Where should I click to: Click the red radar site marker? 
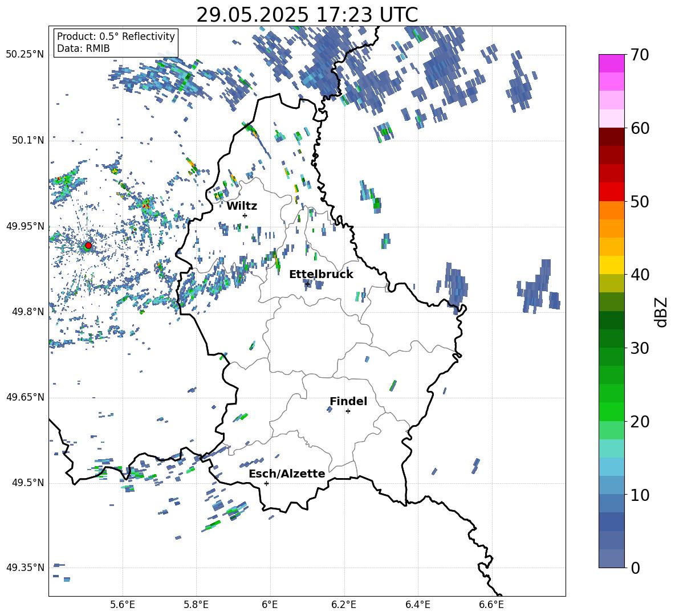(x=88, y=246)
